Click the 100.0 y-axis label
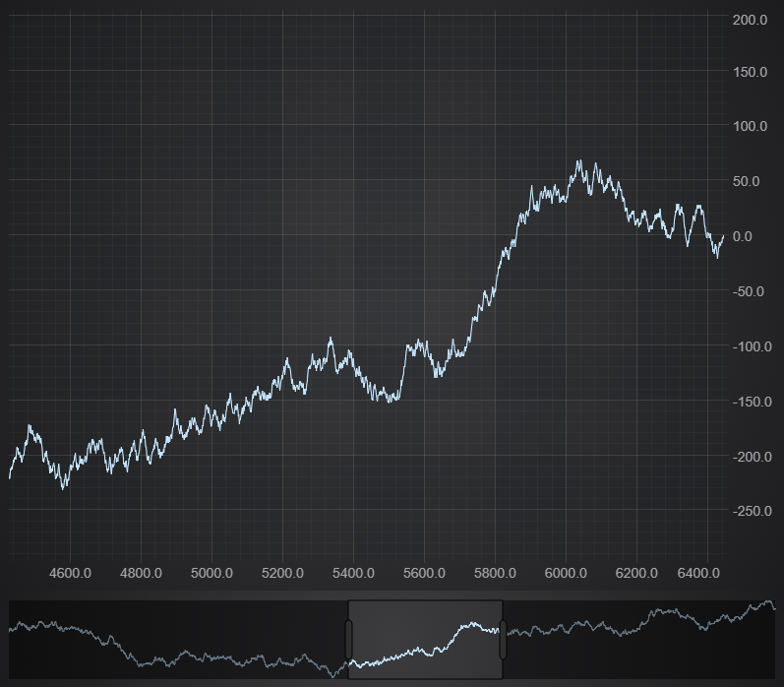Screen dimensions: 784x687 coord(750,126)
